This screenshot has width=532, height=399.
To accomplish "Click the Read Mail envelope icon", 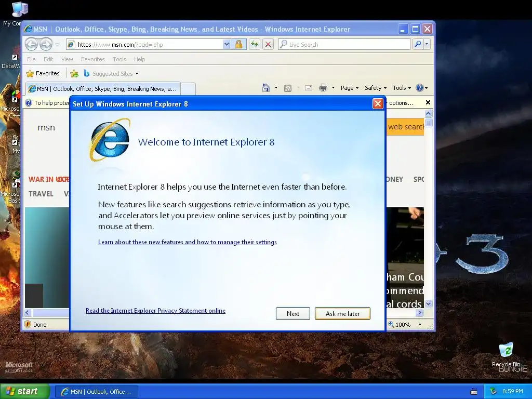I will 309,88.
